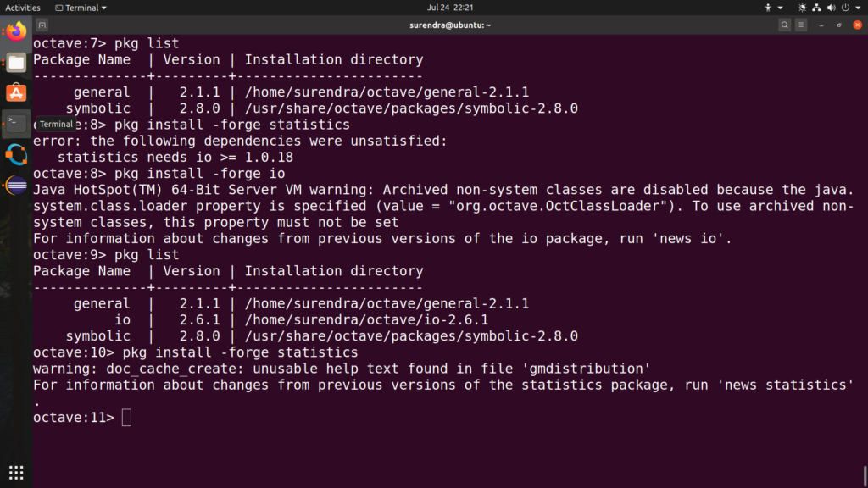Launch Firefox from the dock
The height and width of the screenshot is (488, 868).
tap(15, 32)
